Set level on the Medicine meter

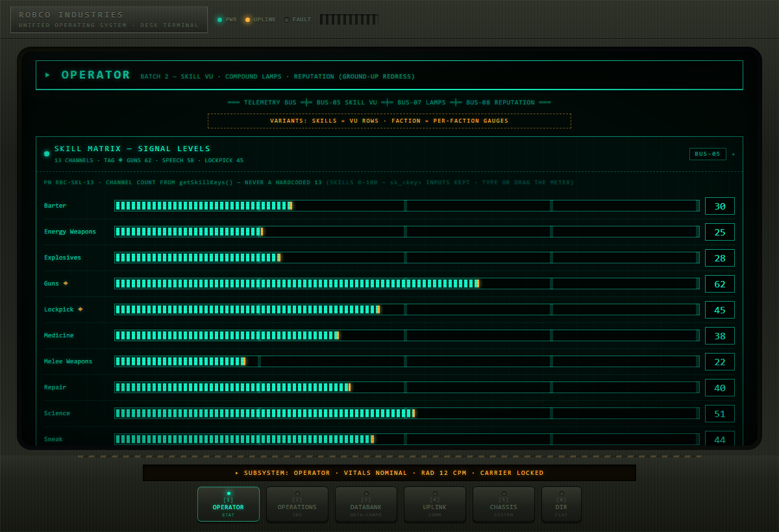(407, 335)
